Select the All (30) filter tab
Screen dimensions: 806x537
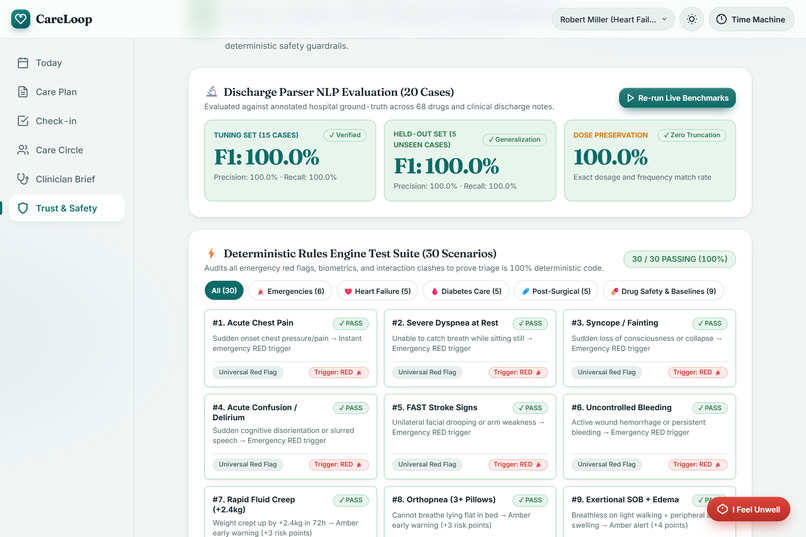point(224,291)
